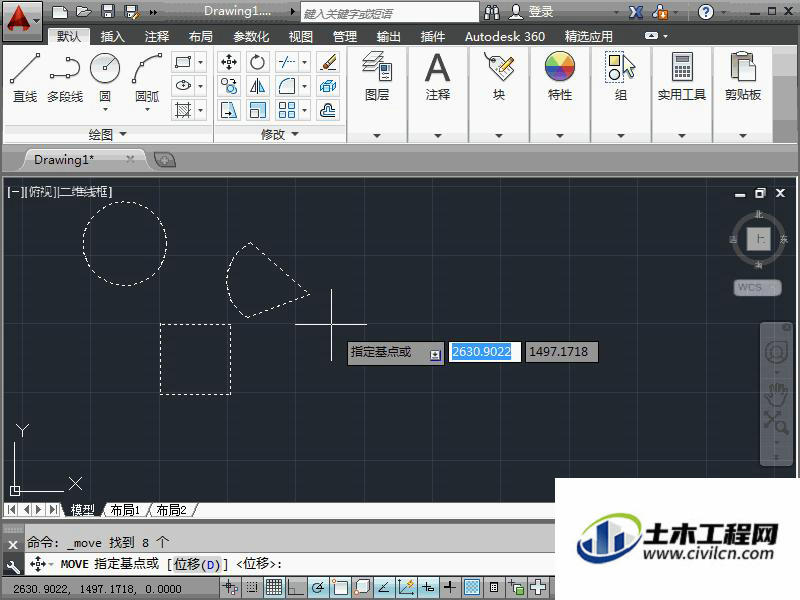
Task: Open the Fillet tool dropdown arrow
Action: [x=305, y=86]
